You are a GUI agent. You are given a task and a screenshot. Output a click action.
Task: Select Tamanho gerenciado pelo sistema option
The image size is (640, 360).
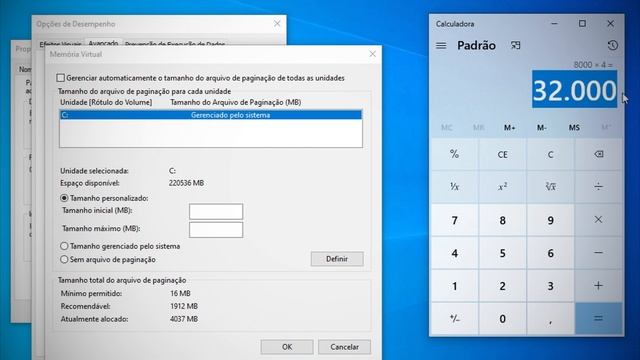64,246
